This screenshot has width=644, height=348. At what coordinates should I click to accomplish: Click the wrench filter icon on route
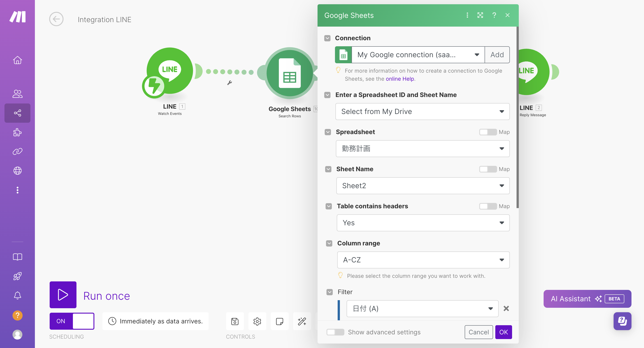[229, 83]
